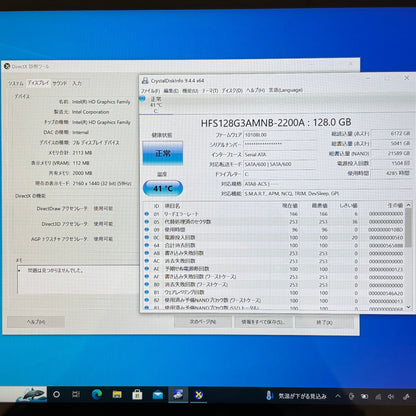This screenshot has height=416, width=416.
Task: Open Mail app from the taskbar
Action: (158, 395)
